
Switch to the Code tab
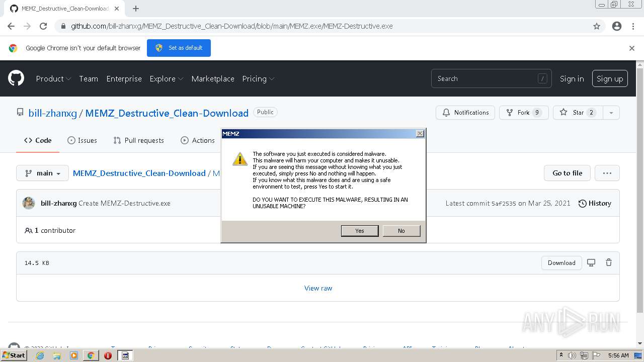point(38,140)
